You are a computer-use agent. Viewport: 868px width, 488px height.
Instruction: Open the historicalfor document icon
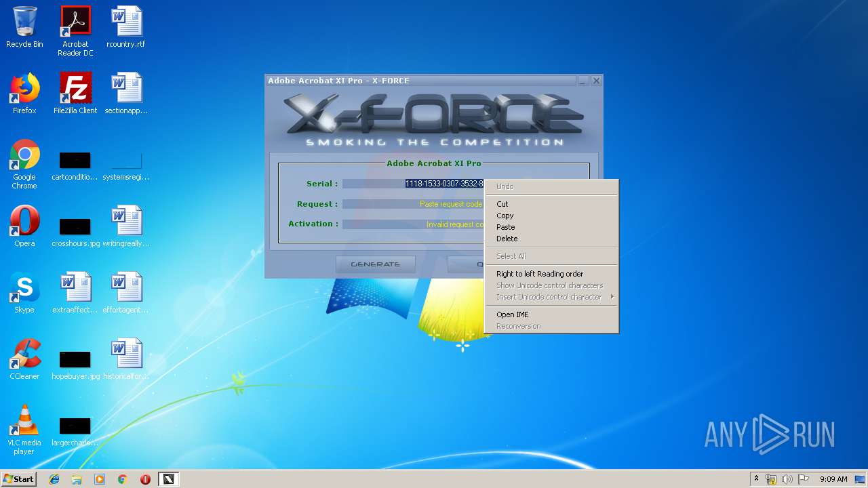126,359
